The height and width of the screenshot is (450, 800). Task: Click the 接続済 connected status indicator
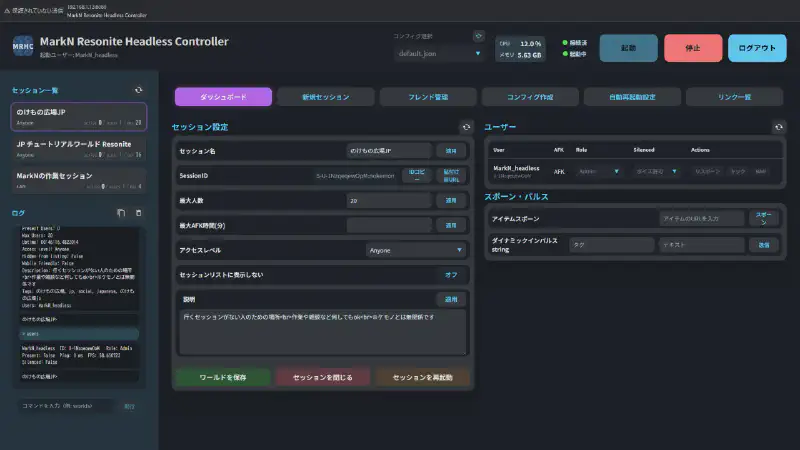click(x=574, y=42)
